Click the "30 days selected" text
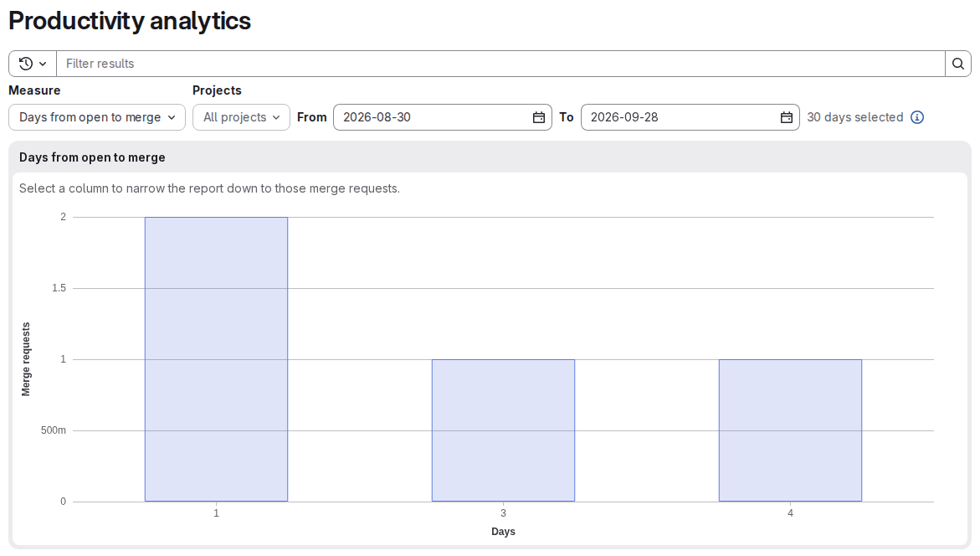Screen dimensions: 980x556 (855, 117)
